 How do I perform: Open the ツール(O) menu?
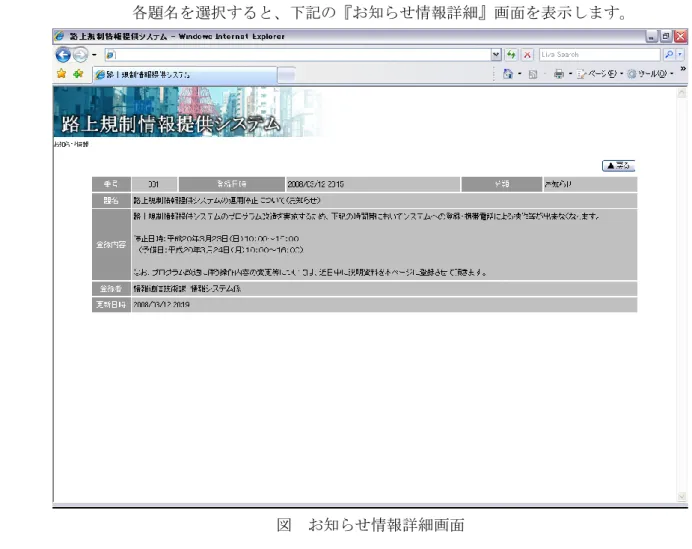(651, 74)
